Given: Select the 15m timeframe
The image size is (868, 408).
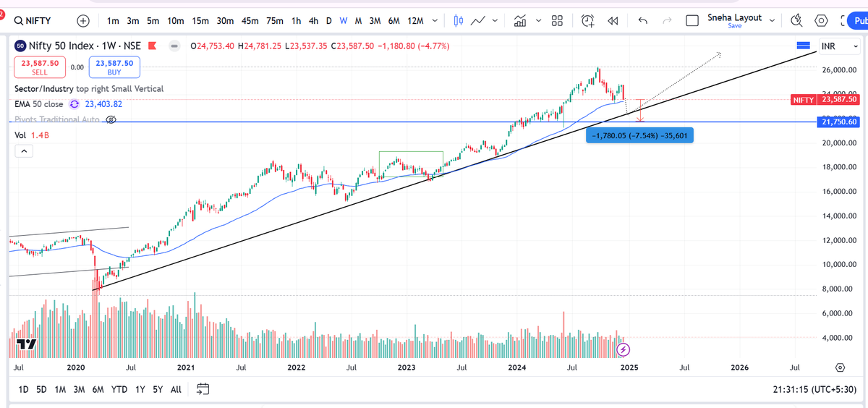Looking at the screenshot, I should tap(201, 21).
